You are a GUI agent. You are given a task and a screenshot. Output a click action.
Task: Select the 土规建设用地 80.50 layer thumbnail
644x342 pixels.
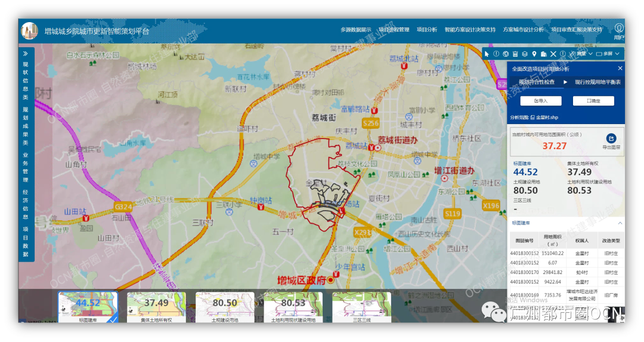tap(225, 307)
